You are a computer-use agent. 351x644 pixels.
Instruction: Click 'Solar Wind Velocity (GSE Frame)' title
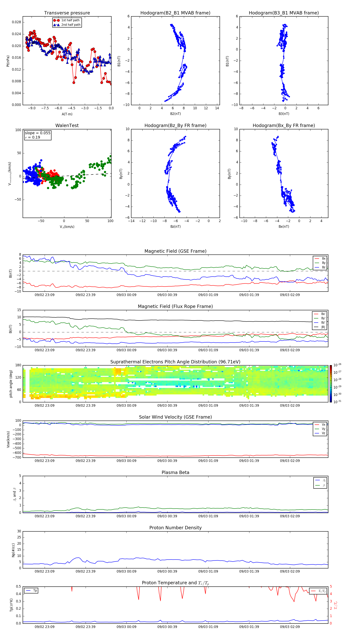(x=175, y=417)
